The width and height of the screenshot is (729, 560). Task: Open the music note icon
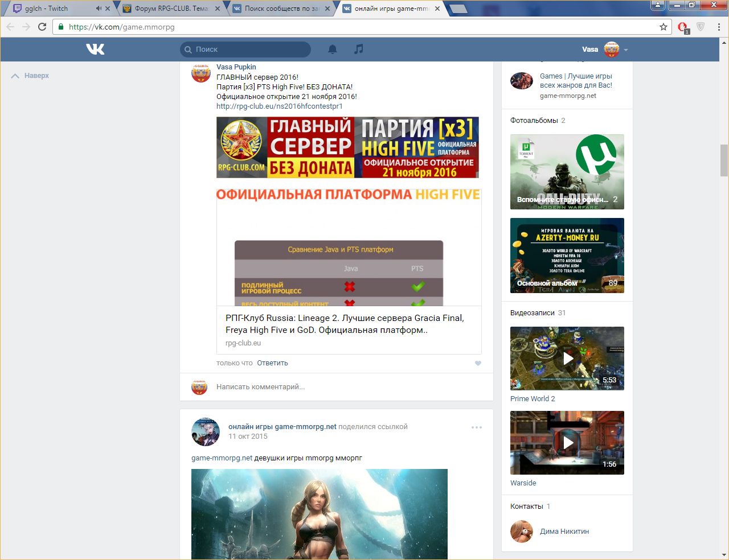click(x=358, y=50)
